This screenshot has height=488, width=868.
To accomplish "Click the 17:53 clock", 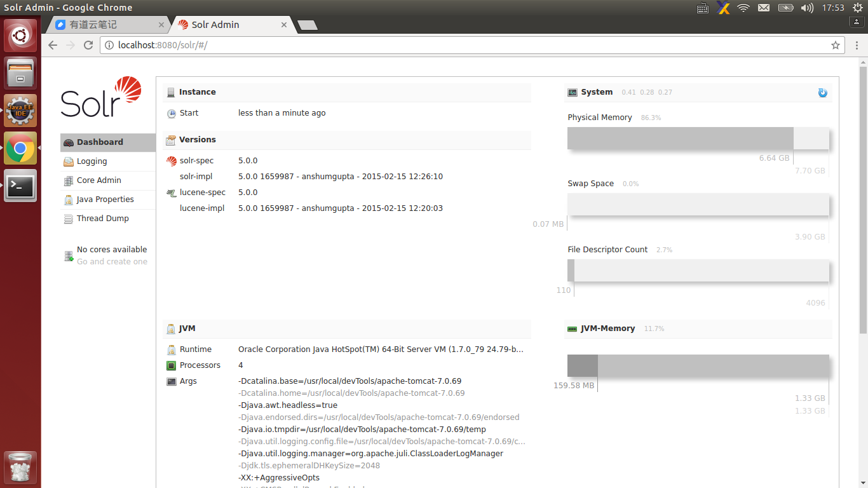I will [833, 8].
